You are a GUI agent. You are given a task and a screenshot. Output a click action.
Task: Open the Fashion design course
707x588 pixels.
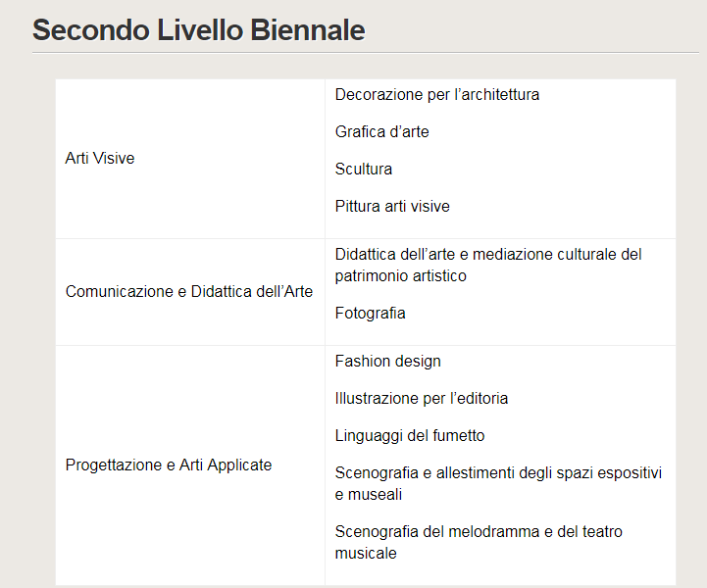tap(387, 362)
